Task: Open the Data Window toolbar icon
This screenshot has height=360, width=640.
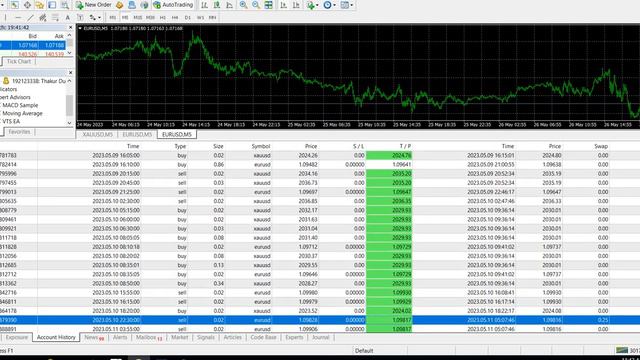Action: coord(27,5)
